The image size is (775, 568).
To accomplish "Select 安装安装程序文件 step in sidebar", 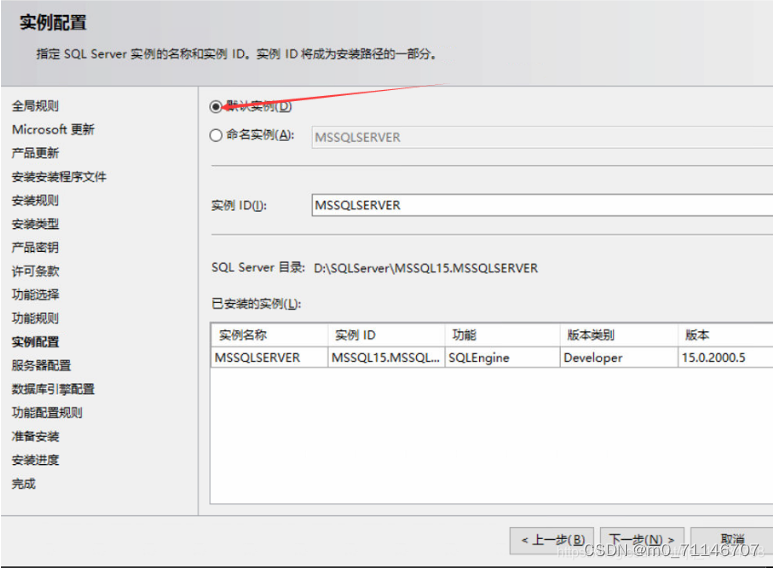I will click(x=59, y=177).
